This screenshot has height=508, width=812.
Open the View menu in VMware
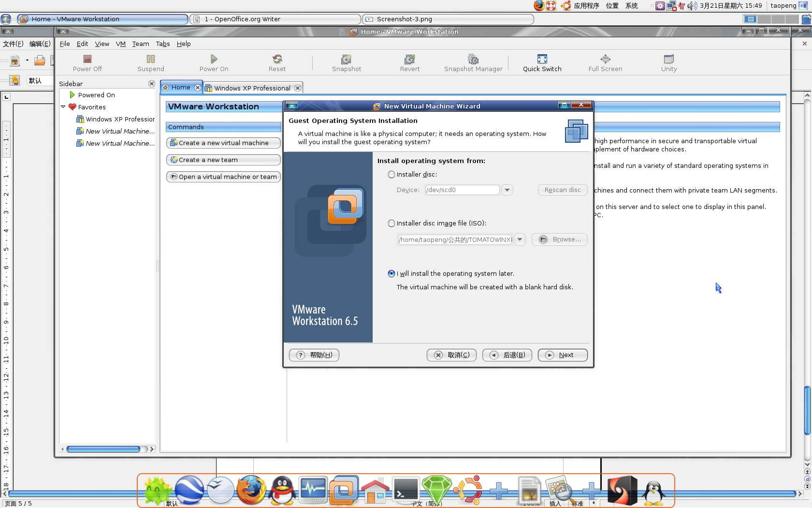[x=102, y=44]
